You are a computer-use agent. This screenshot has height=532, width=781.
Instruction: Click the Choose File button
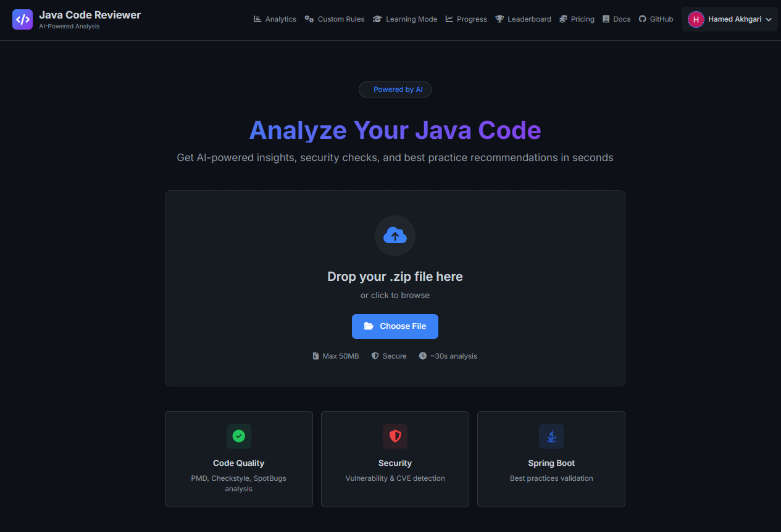(x=395, y=326)
